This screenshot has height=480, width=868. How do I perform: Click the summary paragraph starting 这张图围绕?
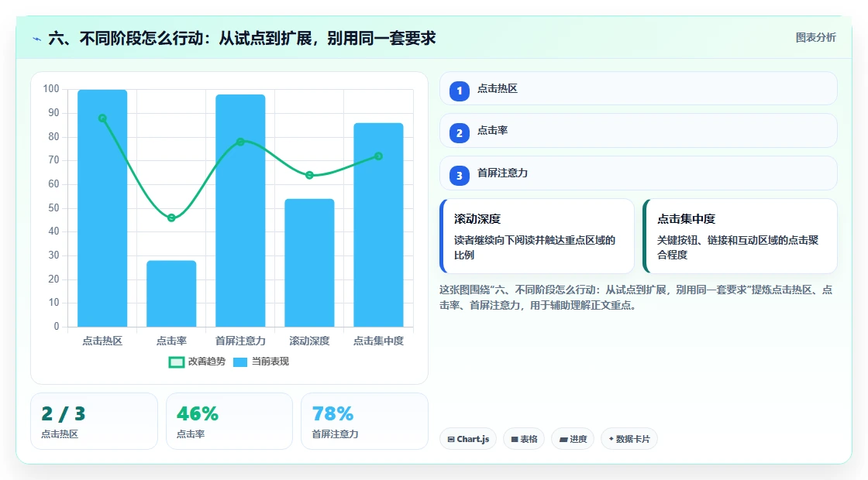click(636, 297)
